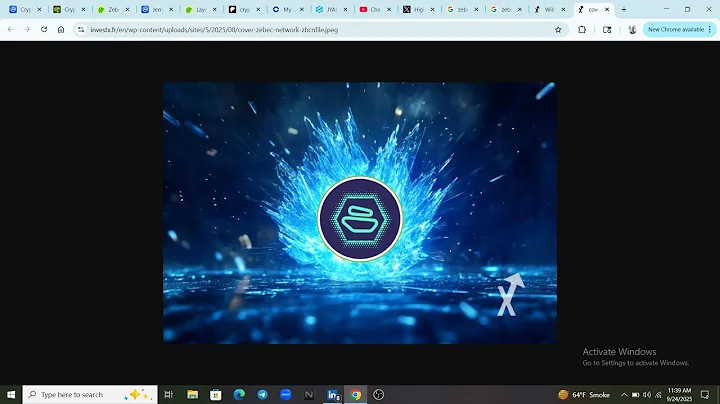This screenshot has height=404, width=720.
Task: Close the Jem tab
Action: (x=171, y=9)
